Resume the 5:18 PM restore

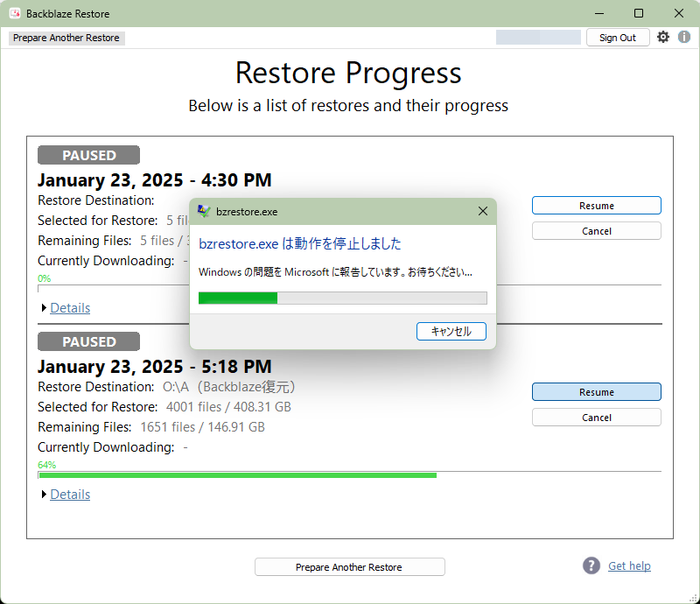click(596, 392)
